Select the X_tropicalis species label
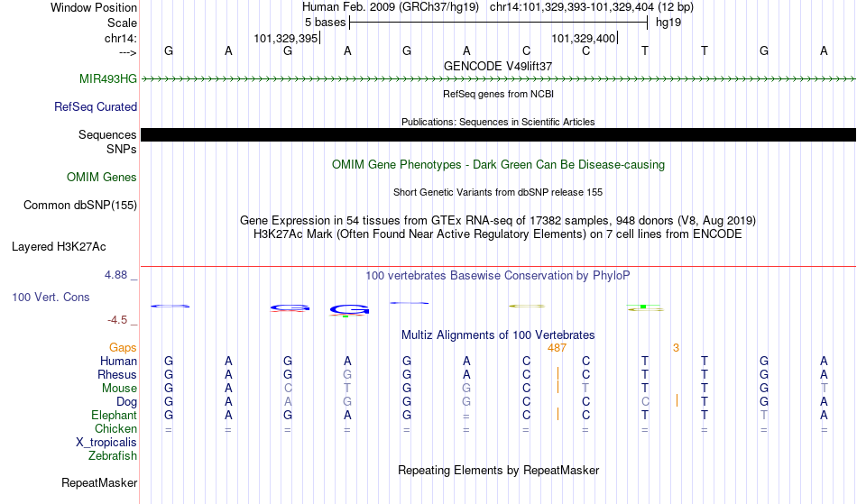The height and width of the screenshot is (504, 857). [x=106, y=443]
